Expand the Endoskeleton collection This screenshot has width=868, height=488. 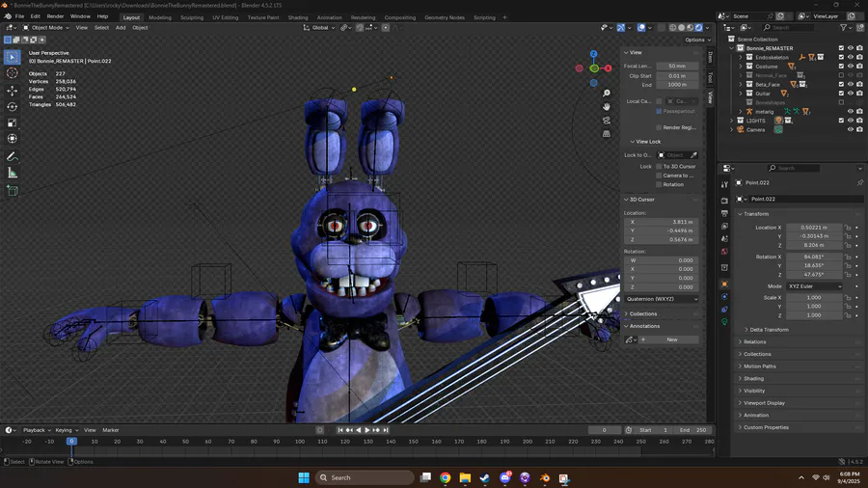click(741, 57)
